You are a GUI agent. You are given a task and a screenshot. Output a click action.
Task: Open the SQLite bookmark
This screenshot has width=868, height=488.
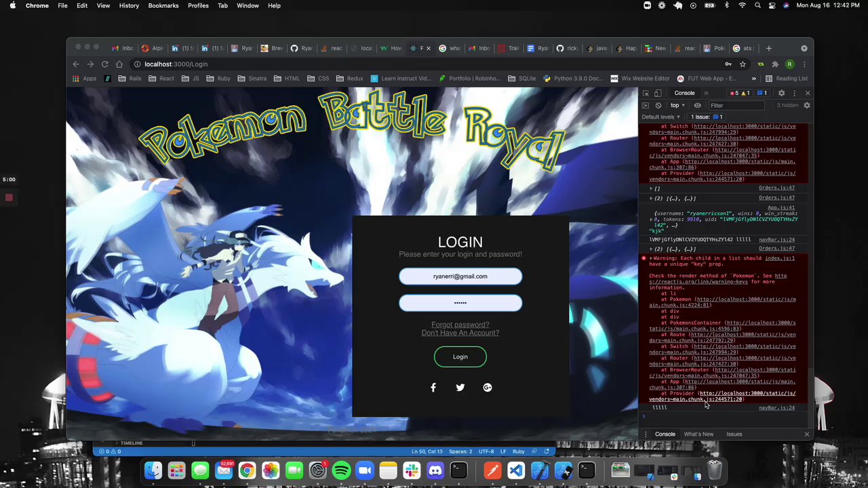[521, 79]
